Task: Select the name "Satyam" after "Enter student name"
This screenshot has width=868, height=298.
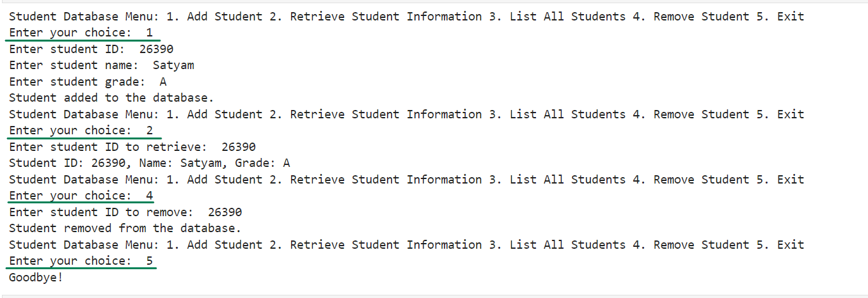Action: tap(173, 65)
